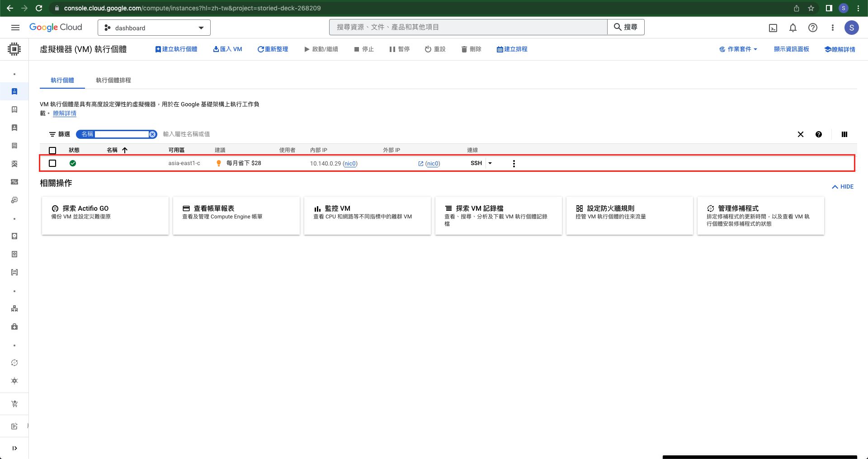868x459 pixels.
Task: Open the top-right 瞭解詳情 link
Action: [x=840, y=49]
